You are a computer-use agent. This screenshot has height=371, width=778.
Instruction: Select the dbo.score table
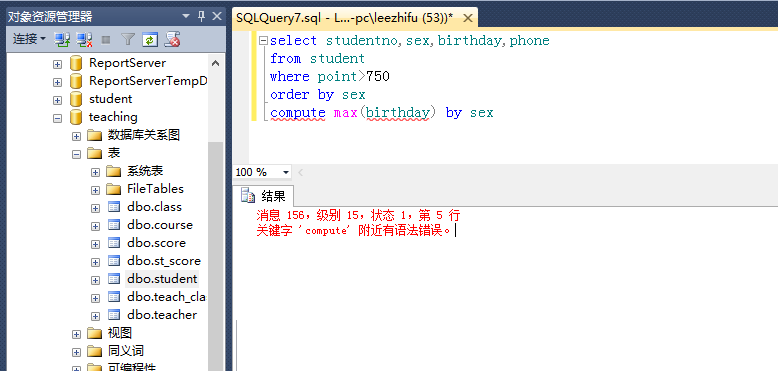coord(156,243)
